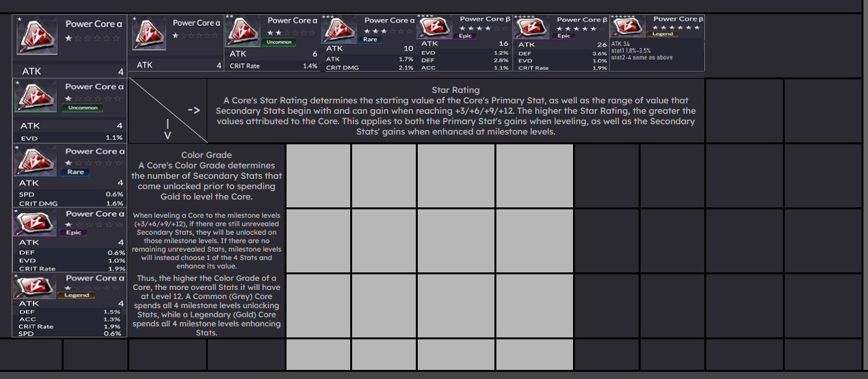This screenshot has width=868, height=379.
Task: Click the 'DEF 1.5%' stat row
Action: 70,311
